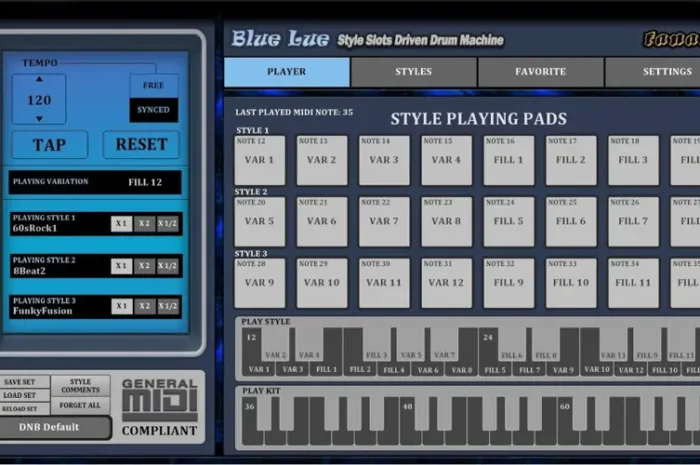
Task: Trigger the VAR 7 pad (Note 22)
Action: 384,222
